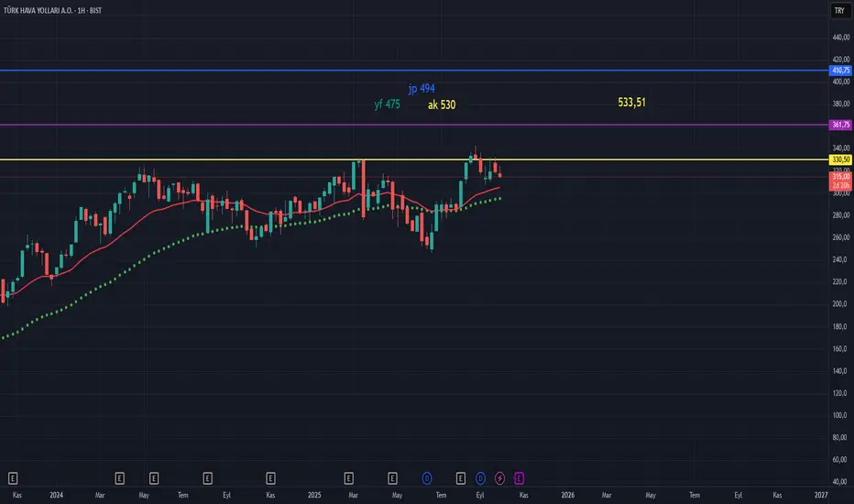This screenshot has height=504, width=854.
Task: Open the earnings marker before May 2024
Action: pyautogui.click(x=119, y=478)
